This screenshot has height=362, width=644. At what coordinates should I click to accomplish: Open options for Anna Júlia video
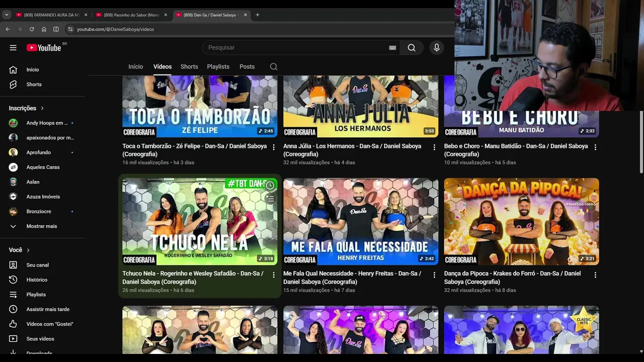[x=434, y=147]
